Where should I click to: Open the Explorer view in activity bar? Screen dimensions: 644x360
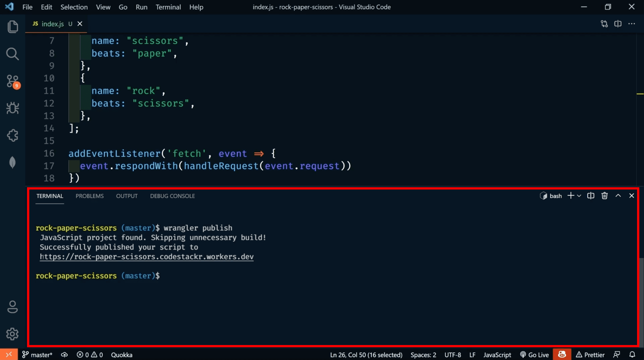point(13,27)
